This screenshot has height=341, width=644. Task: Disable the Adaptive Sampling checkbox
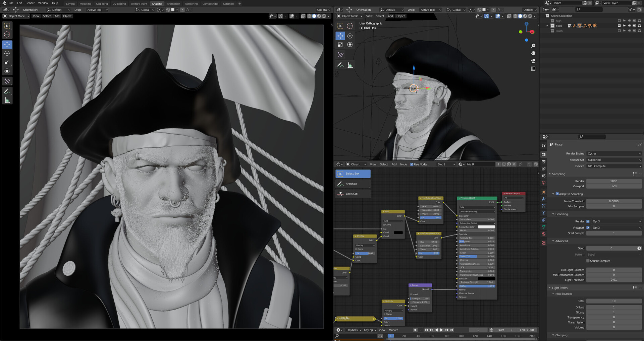tap(557, 194)
